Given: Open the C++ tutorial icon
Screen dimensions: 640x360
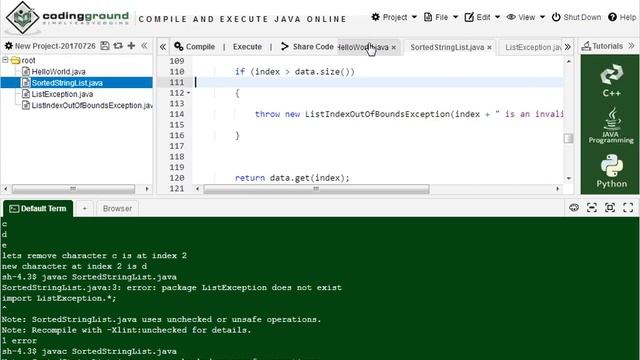Looking at the screenshot, I should tap(611, 80).
